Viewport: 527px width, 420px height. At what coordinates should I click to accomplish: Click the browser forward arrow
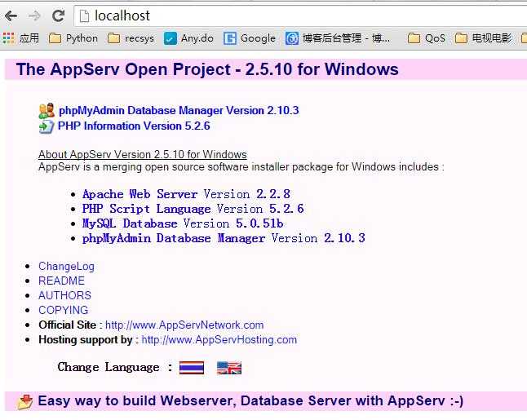click(34, 15)
